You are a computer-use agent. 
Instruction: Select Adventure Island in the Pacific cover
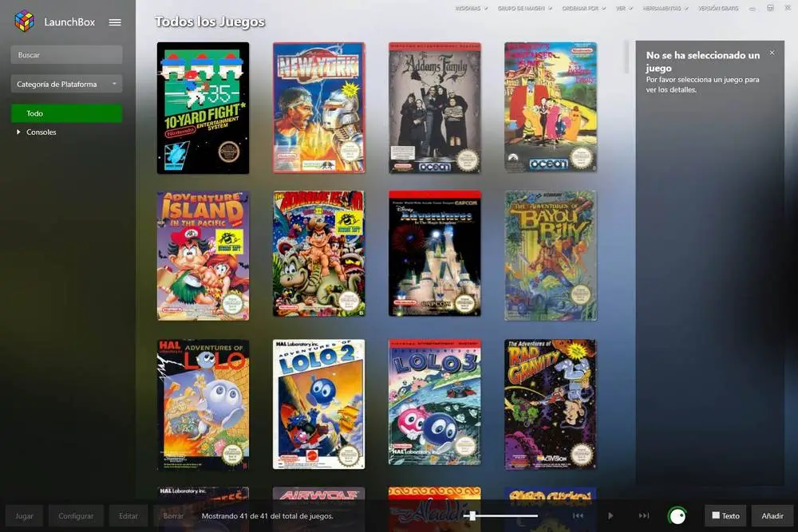203,256
